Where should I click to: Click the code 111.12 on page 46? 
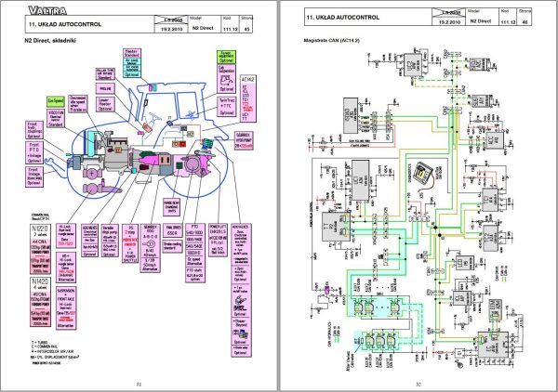[508, 22]
